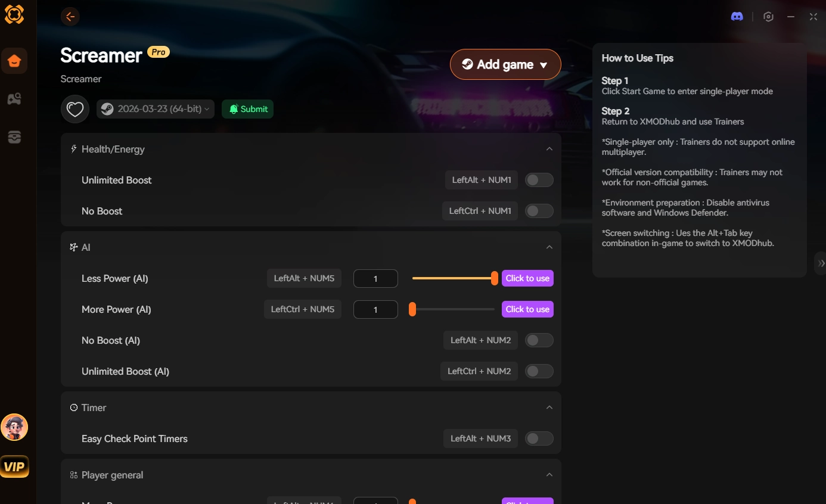
Task: Add Screamer to favorites with heart icon
Action: [x=74, y=110]
